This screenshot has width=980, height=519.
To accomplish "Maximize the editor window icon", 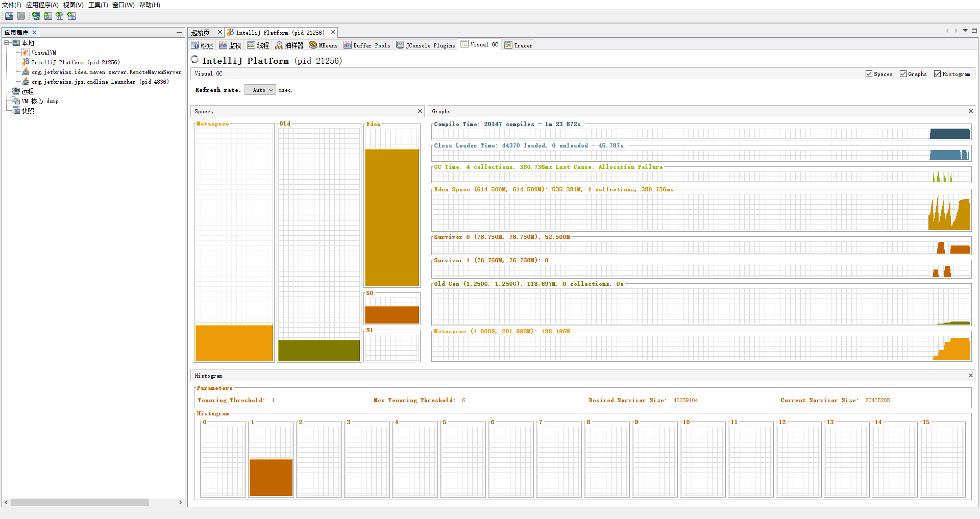I will click(x=974, y=31).
